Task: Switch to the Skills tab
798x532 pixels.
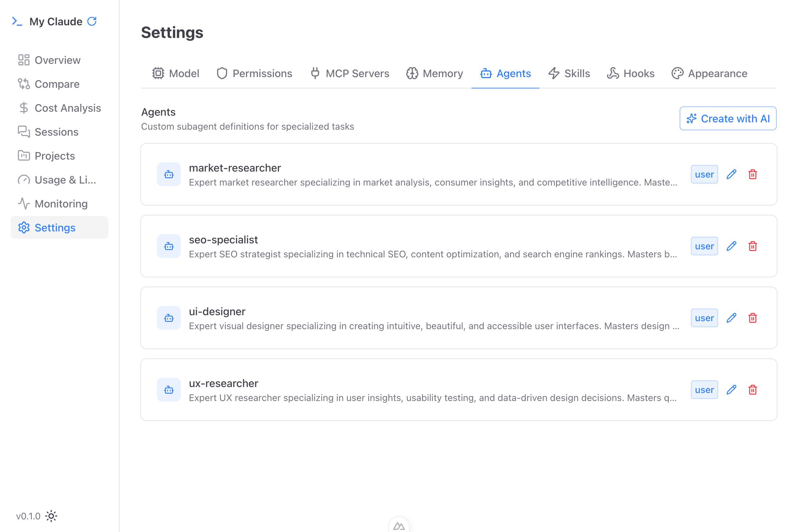Action: [569, 73]
